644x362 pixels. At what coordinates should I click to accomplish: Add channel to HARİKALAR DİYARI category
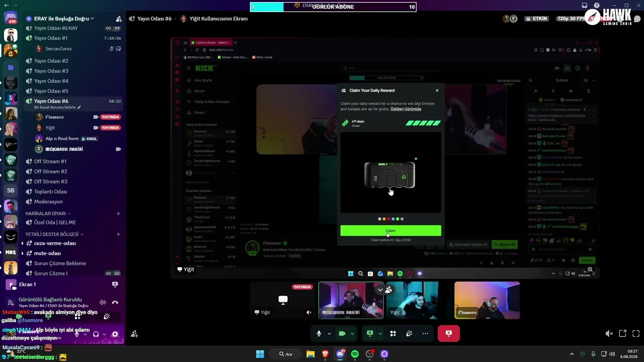tap(118, 214)
